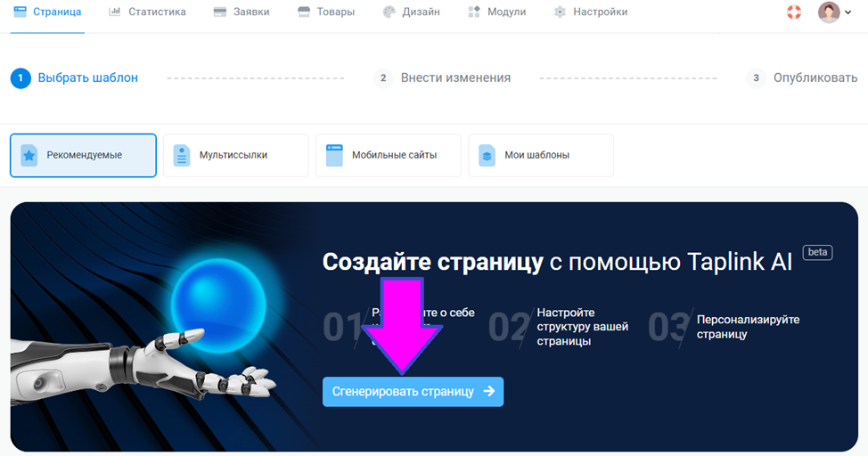Viewport: 868px width, 456px height.
Task: Select the Мобильные сайты template category
Action: [389, 156]
